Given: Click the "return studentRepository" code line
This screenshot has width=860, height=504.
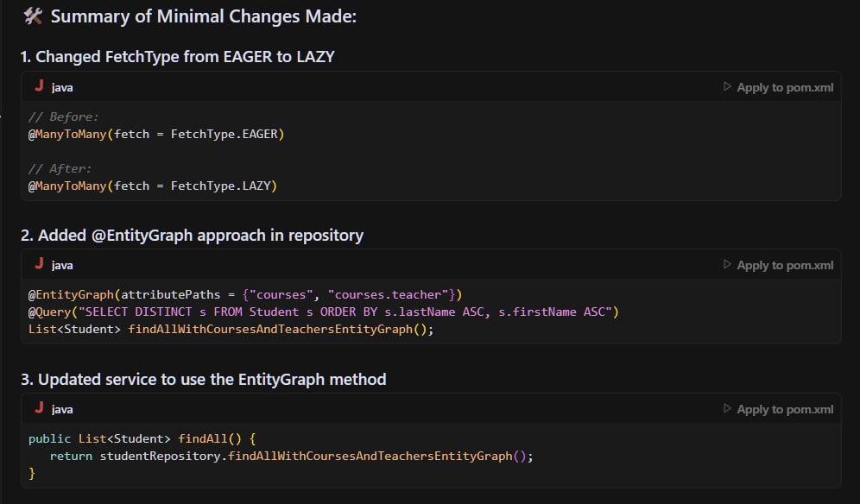Looking at the screenshot, I should tap(291, 456).
